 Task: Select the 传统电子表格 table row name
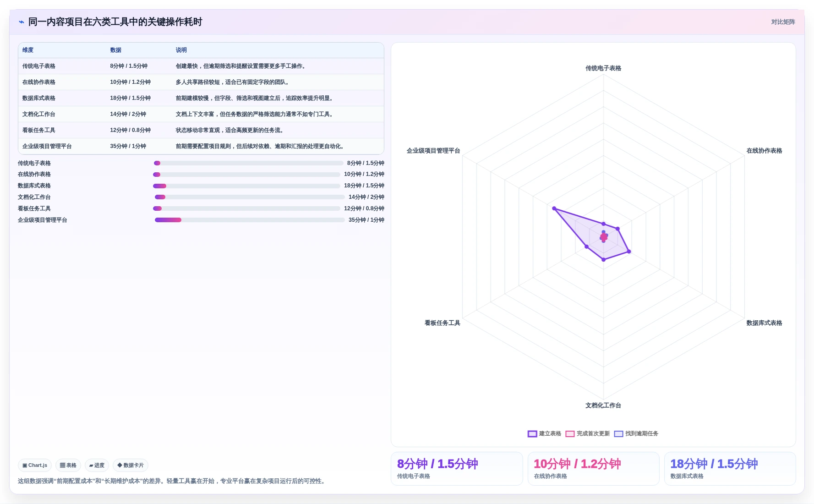(39, 66)
